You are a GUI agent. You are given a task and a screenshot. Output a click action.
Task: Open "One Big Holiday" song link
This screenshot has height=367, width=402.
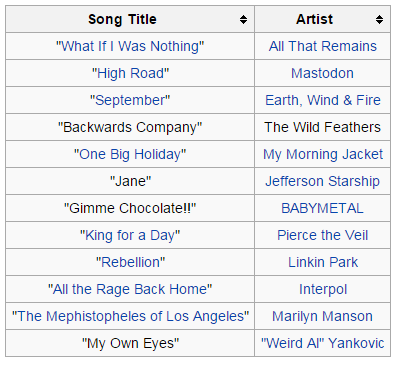(130, 154)
